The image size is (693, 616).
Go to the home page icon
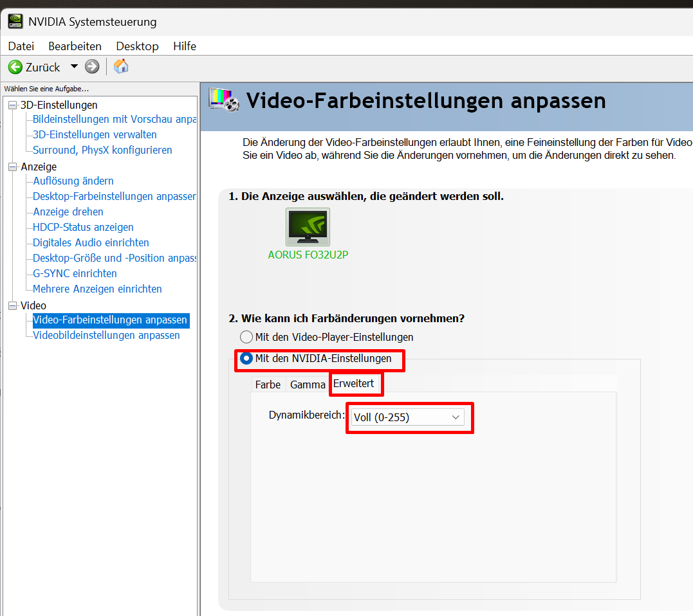tap(121, 66)
